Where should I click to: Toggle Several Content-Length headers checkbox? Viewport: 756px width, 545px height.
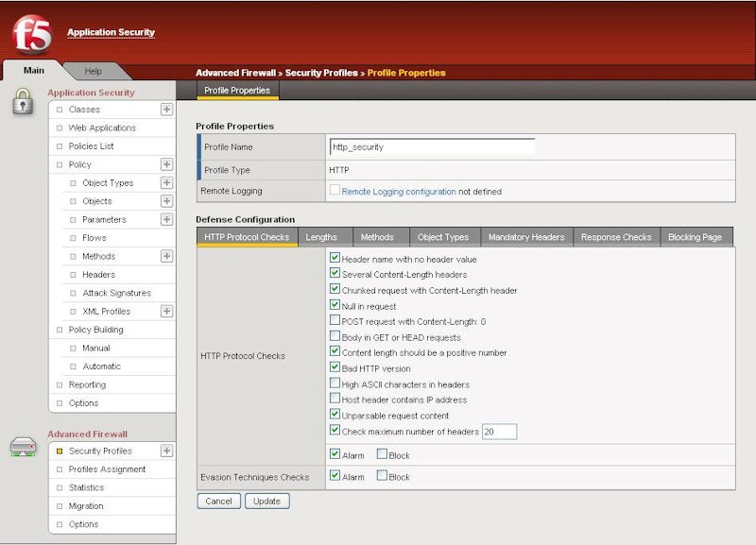(335, 273)
